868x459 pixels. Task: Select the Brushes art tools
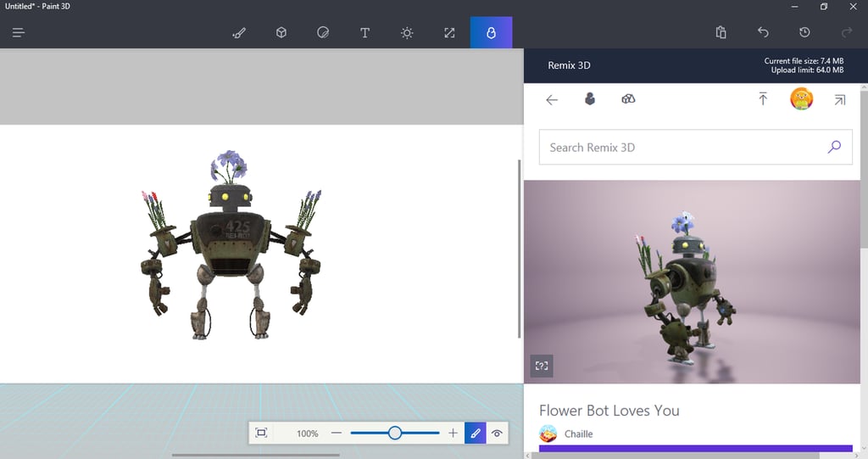click(239, 33)
